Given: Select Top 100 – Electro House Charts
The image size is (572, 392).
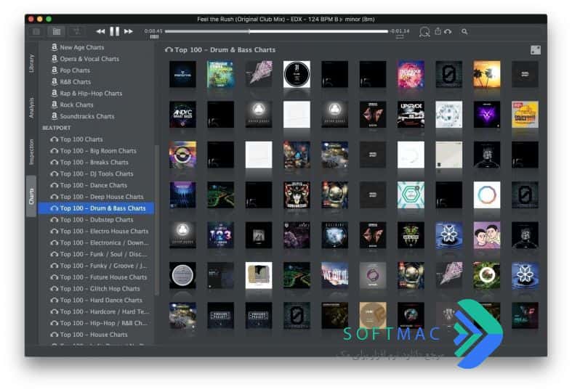Looking at the screenshot, I should tap(100, 231).
